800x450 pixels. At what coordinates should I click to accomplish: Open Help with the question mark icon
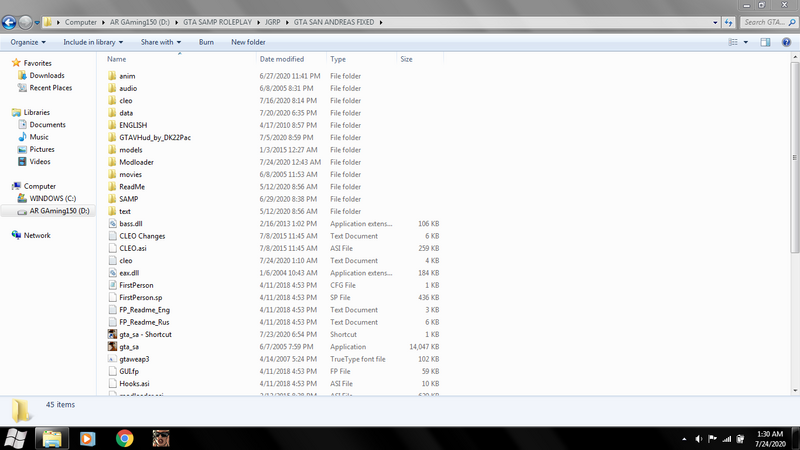786,42
